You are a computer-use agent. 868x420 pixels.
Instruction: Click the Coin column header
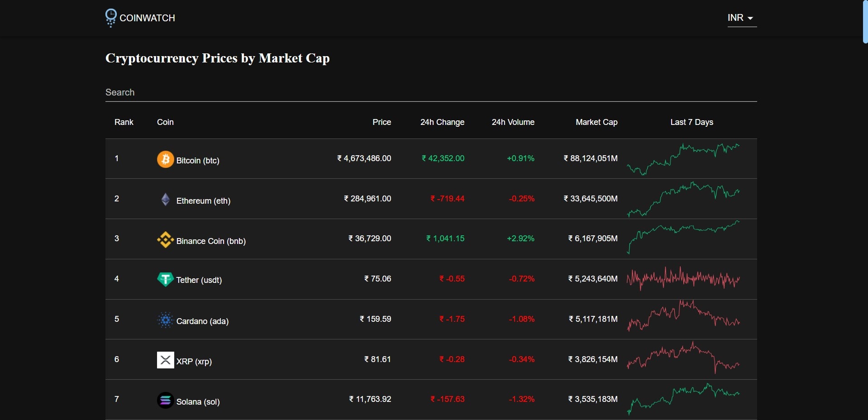(165, 122)
